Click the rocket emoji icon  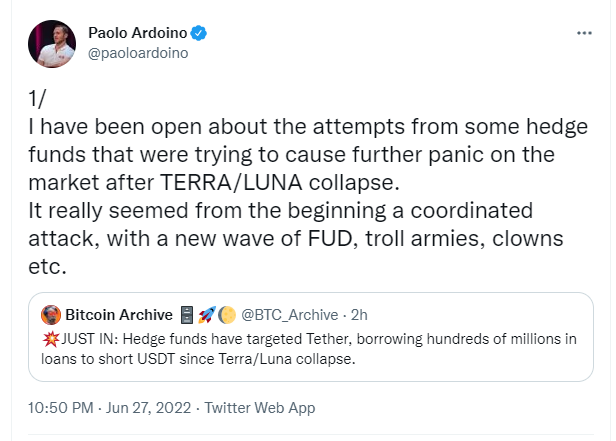[x=207, y=315]
